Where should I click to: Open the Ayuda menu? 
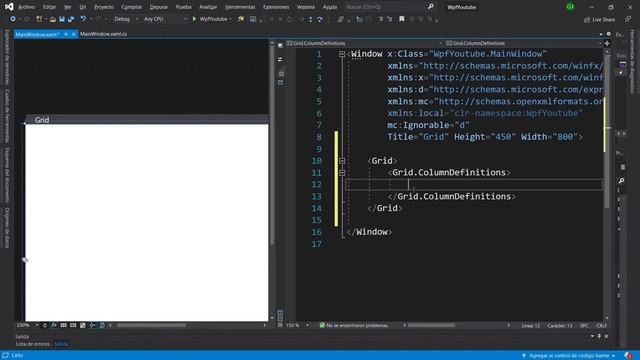point(330,7)
